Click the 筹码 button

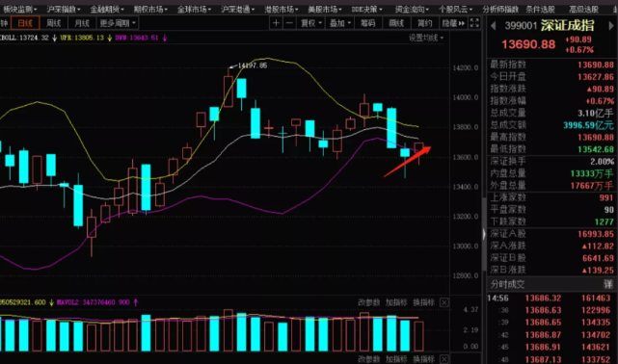pos(367,23)
